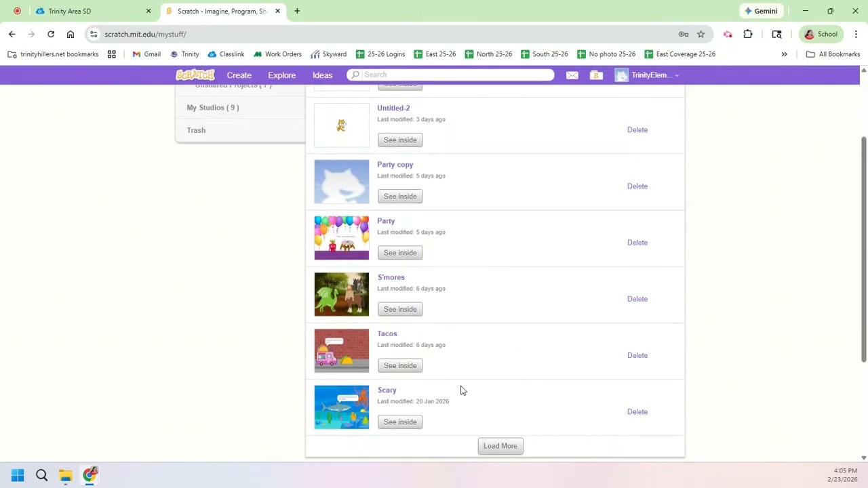Viewport: 868px width, 488px height.
Task: Click the Chrome taskbar icon
Action: tap(90, 474)
